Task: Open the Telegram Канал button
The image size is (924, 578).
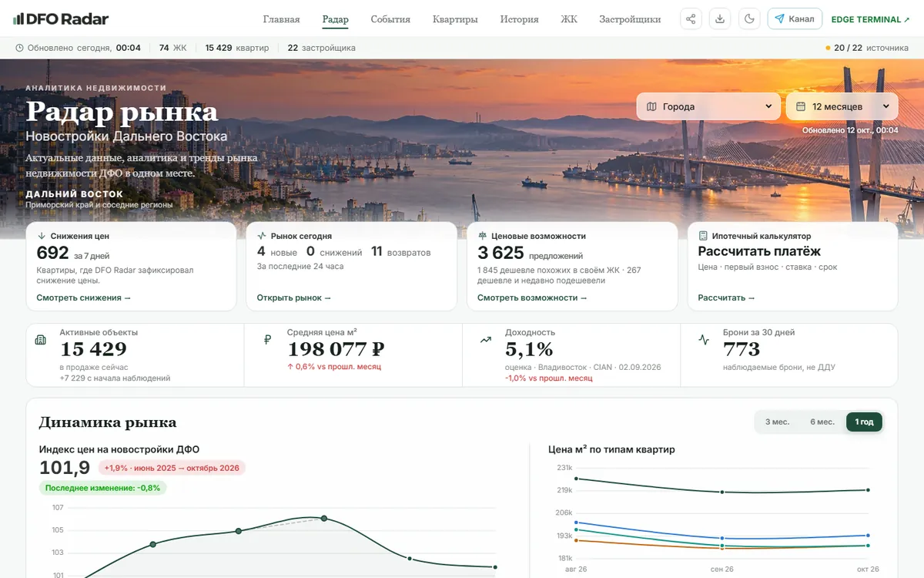Action: pyautogui.click(x=795, y=19)
